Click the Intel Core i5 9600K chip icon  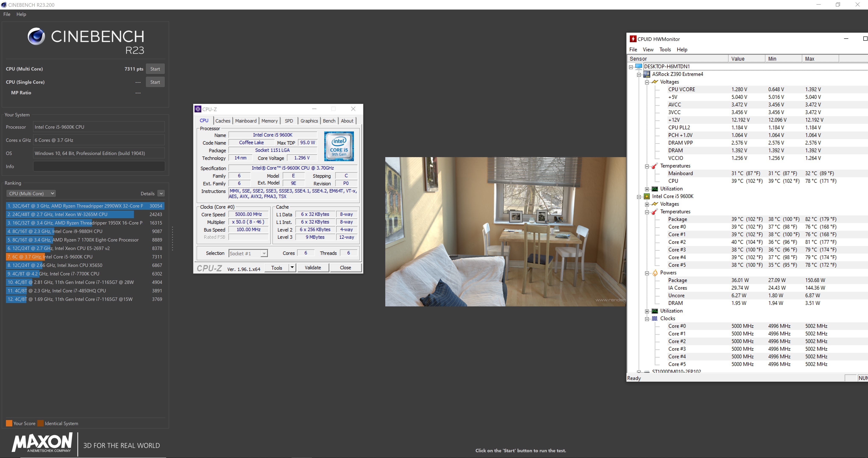647,196
